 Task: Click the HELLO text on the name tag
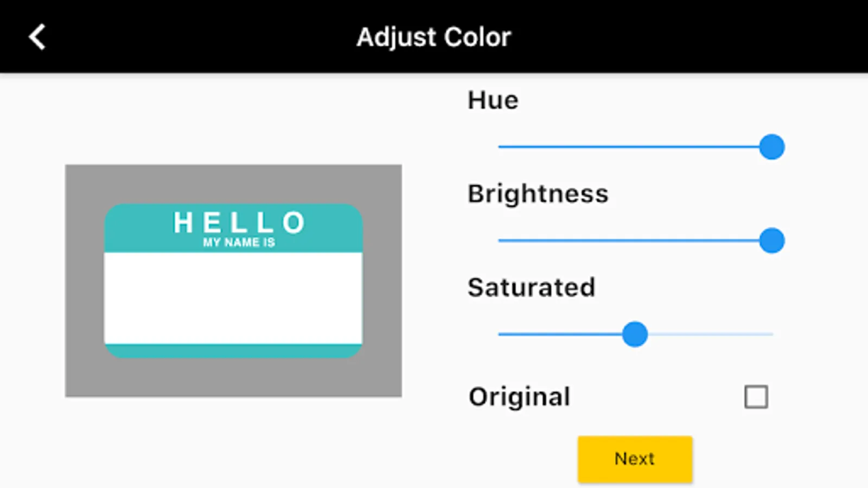[x=239, y=222]
